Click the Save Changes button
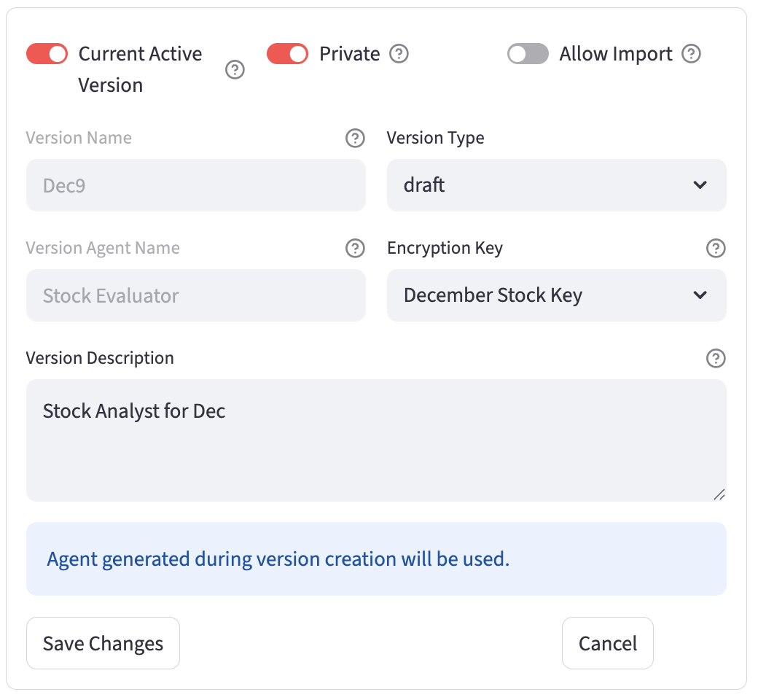Screen dimensions: 758x700 (x=103, y=643)
